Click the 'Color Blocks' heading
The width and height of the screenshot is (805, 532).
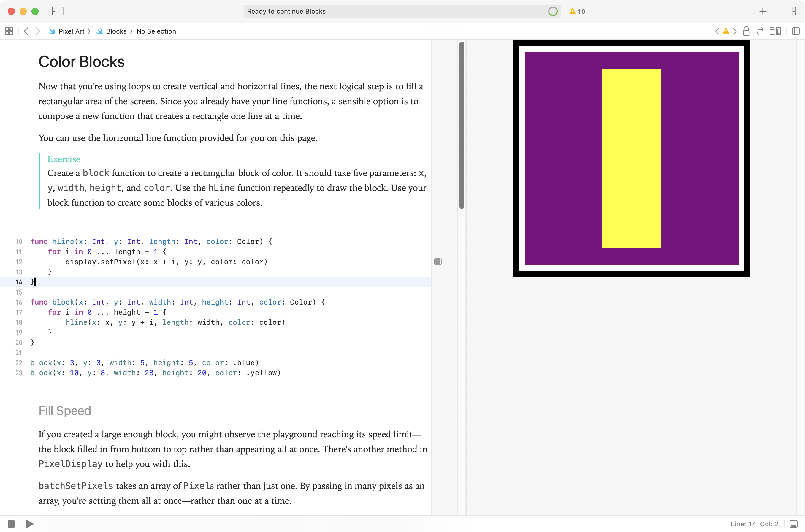point(81,62)
